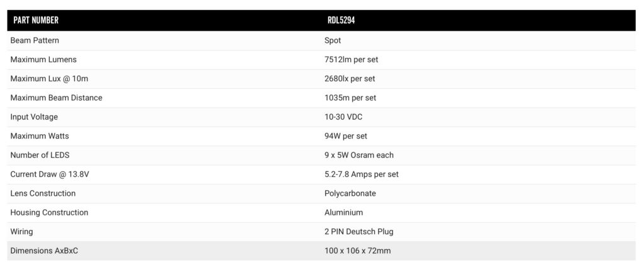Select the 5.2-7.8 Amps per set value

tap(362, 174)
